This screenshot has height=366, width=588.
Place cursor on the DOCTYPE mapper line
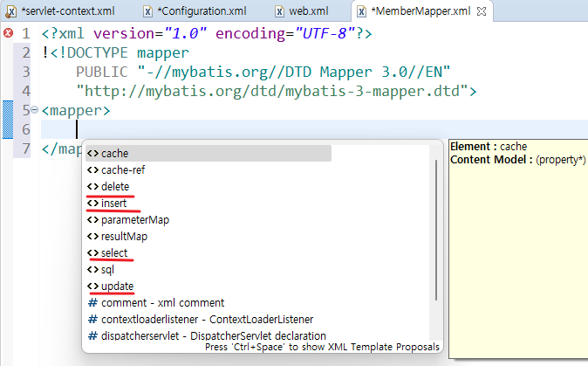(x=115, y=52)
